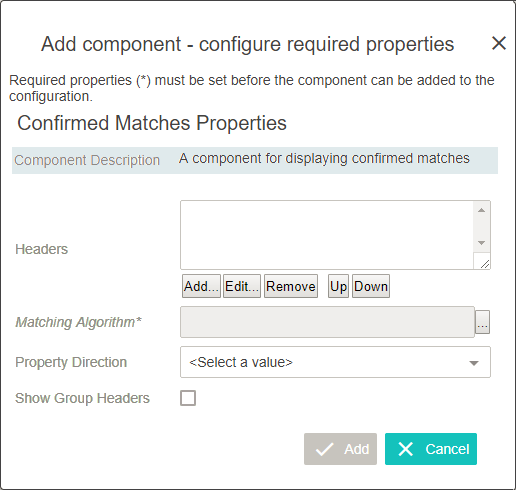The image size is (516, 490).
Task: Move the selected header Down
Action: tap(371, 286)
